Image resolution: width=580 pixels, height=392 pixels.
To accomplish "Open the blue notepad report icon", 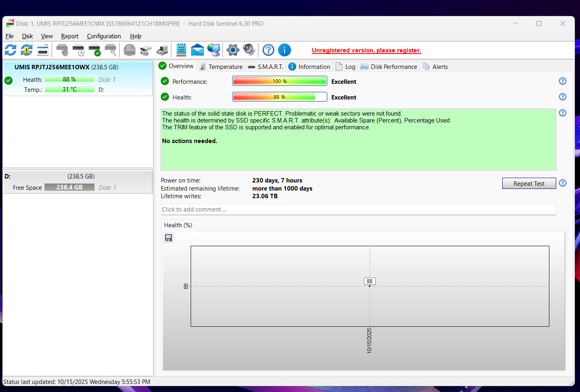I will [x=181, y=50].
